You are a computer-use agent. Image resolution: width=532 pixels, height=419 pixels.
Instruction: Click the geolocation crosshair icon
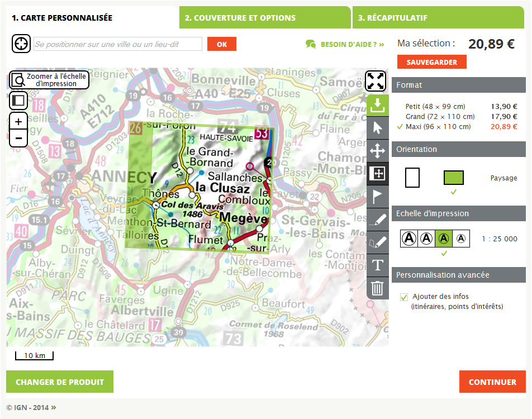coord(21,44)
